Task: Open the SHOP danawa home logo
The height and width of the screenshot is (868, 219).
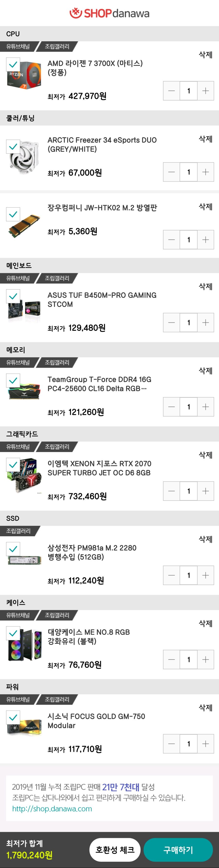Action: click(109, 13)
